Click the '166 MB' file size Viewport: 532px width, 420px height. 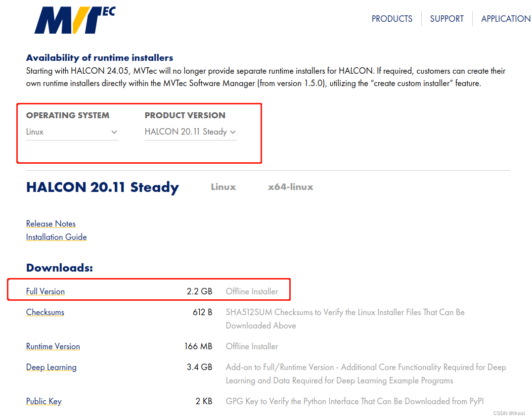coord(198,346)
